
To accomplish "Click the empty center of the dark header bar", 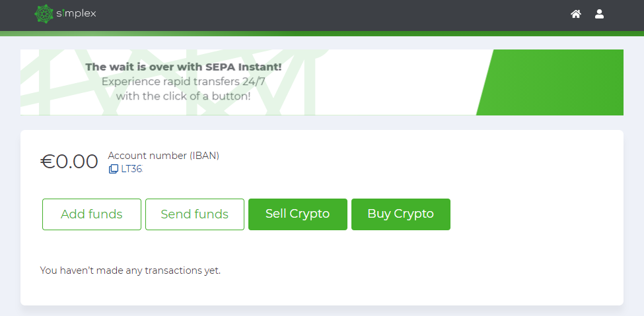I will [x=317, y=15].
